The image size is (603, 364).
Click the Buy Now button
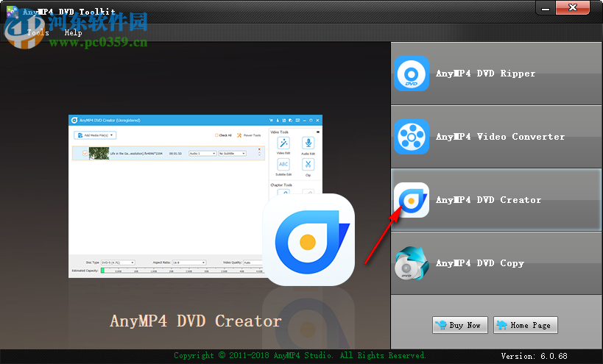(460, 325)
